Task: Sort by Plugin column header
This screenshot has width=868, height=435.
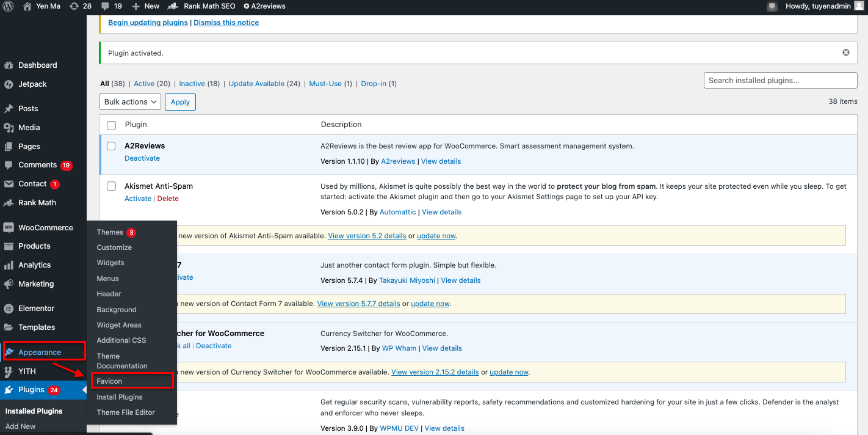Action: click(x=136, y=125)
